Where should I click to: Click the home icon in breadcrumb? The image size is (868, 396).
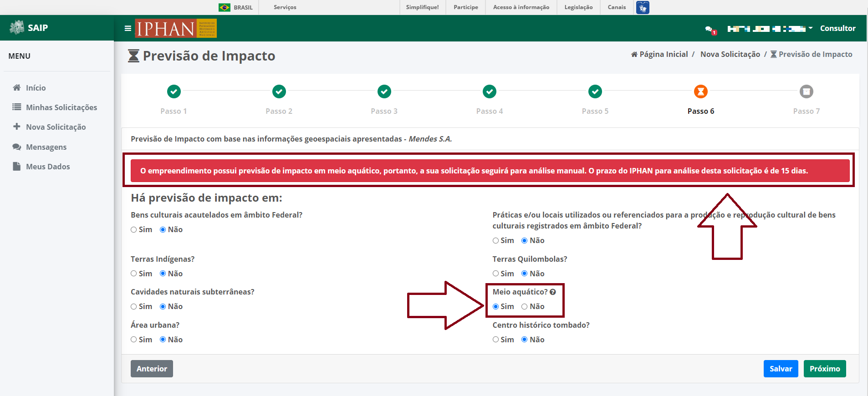(x=634, y=55)
